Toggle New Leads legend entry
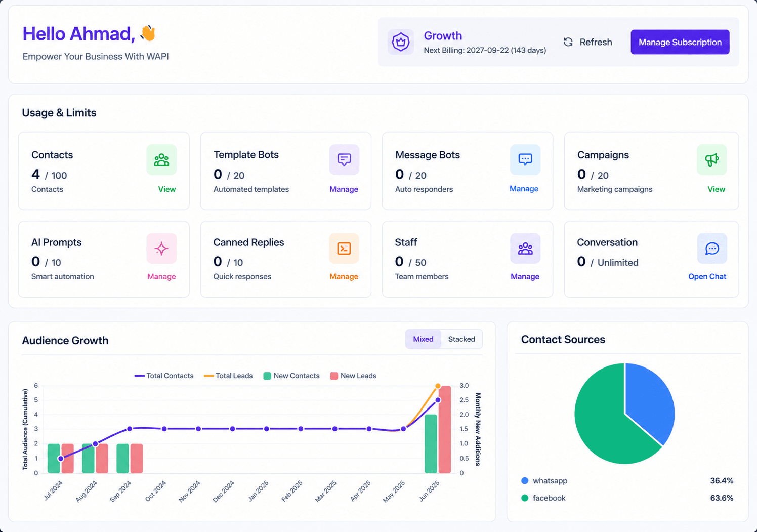 353,376
